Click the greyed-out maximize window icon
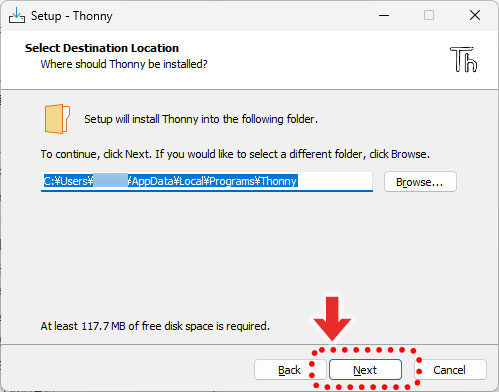 coord(429,15)
